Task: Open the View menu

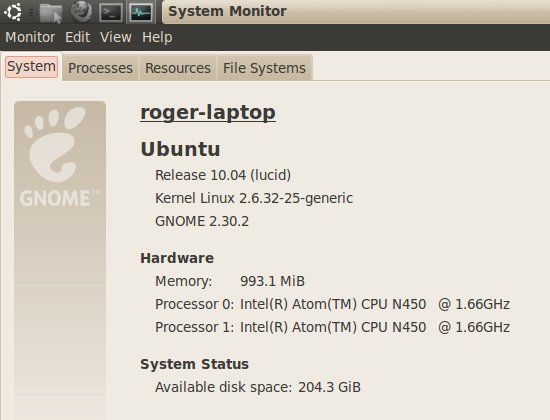Action: [116, 37]
